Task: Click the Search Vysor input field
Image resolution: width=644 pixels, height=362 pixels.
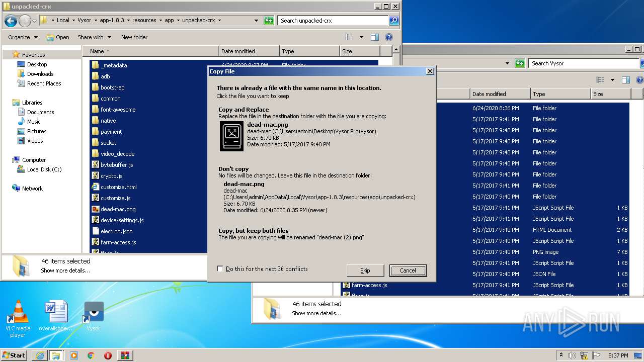Action: click(584, 63)
